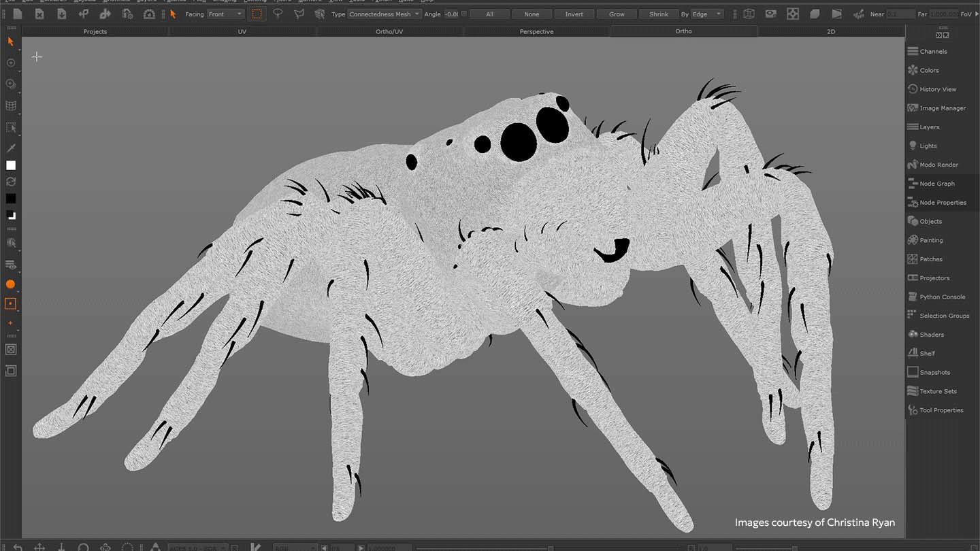Open the Python Console palette
Screen dimensions: 980x551
tap(942, 297)
